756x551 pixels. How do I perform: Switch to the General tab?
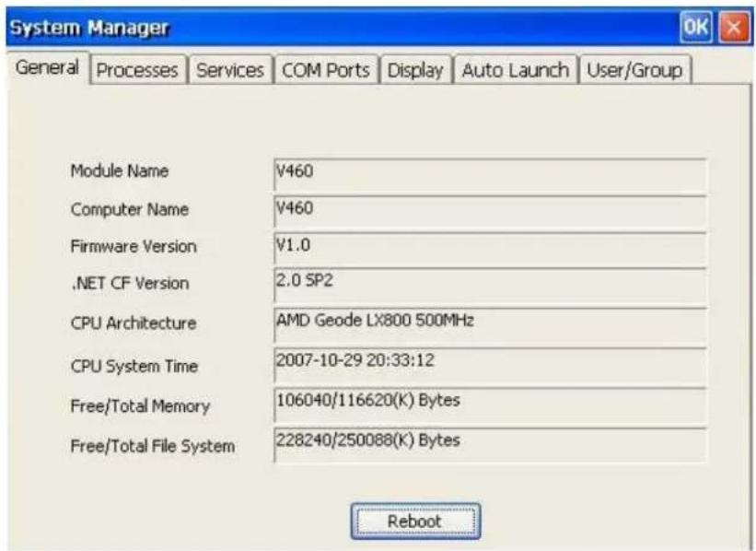click(47, 67)
